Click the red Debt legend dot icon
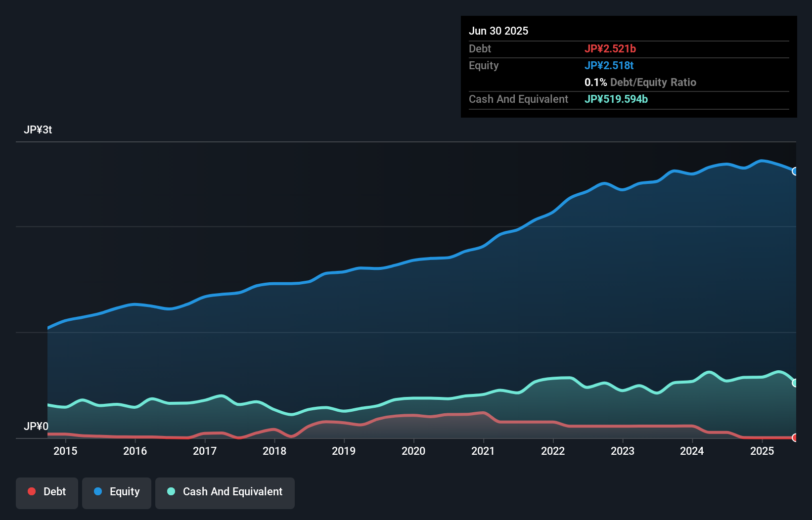 (x=31, y=491)
